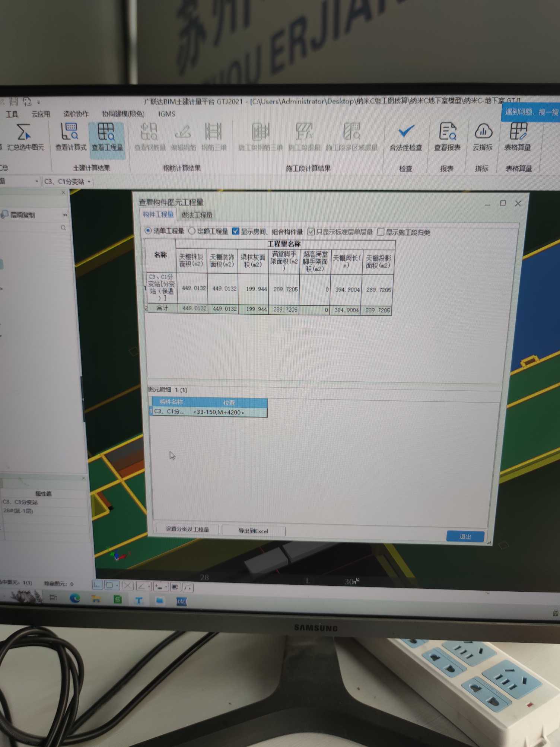Image resolution: width=560 pixels, height=747 pixels.
Task: Open 造价协作 ribbon tab
Action: [76, 114]
